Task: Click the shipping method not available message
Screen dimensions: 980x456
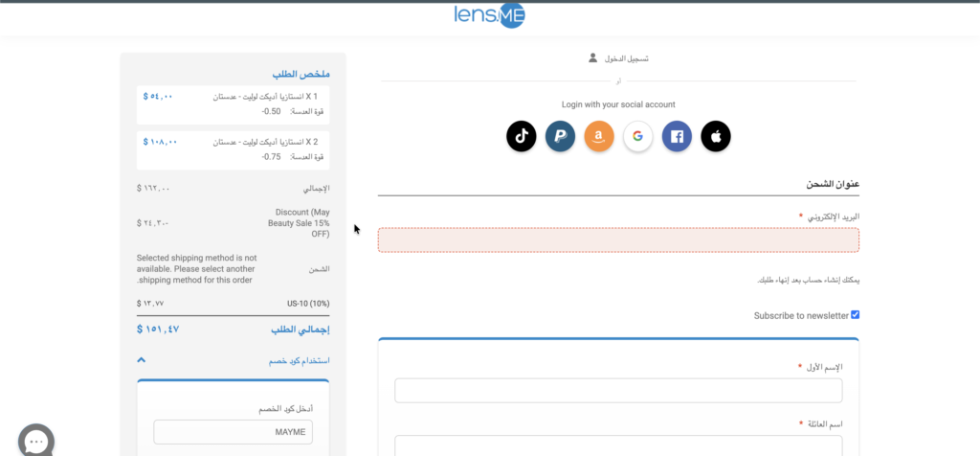Action: pos(197,269)
